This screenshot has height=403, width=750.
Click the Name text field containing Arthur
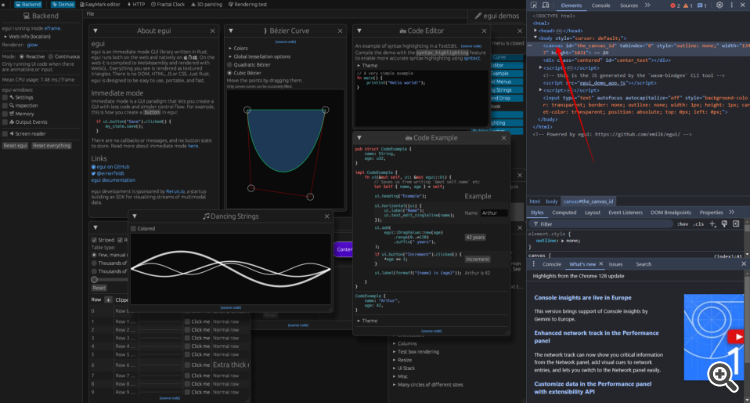coord(492,213)
